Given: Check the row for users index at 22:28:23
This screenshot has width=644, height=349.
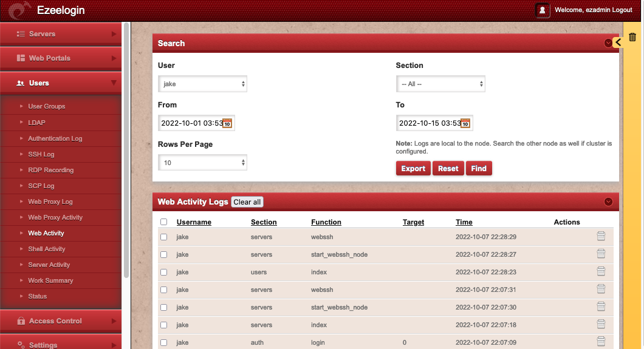Looking at the screenshot, I should (164, 273).
